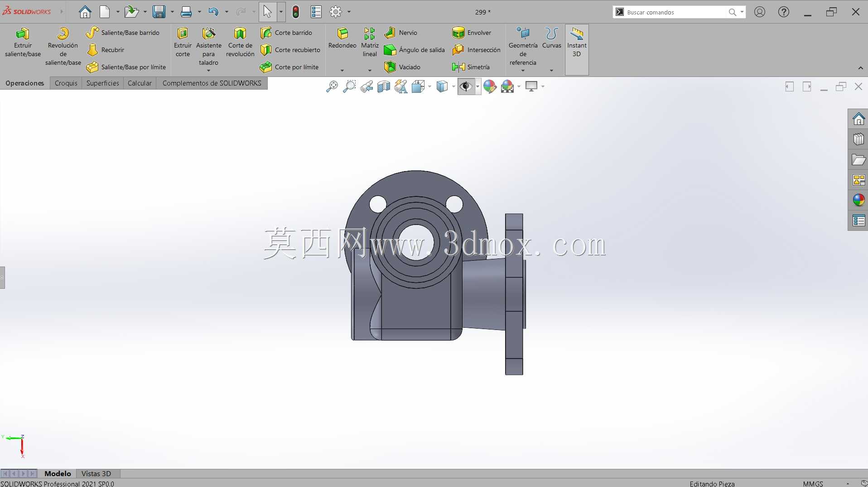Open Asistente para taladro
The height and width of the screenshot is (487, 868).
pos(209,46)
